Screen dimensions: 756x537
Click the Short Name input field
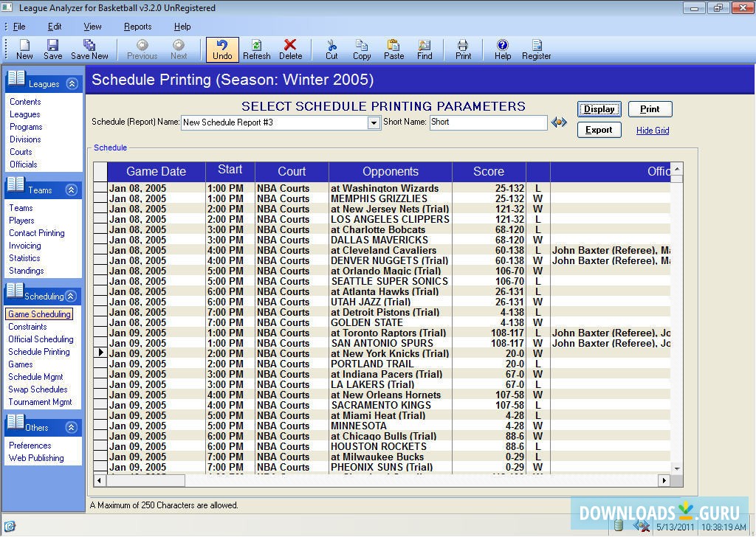click(487, 122)
